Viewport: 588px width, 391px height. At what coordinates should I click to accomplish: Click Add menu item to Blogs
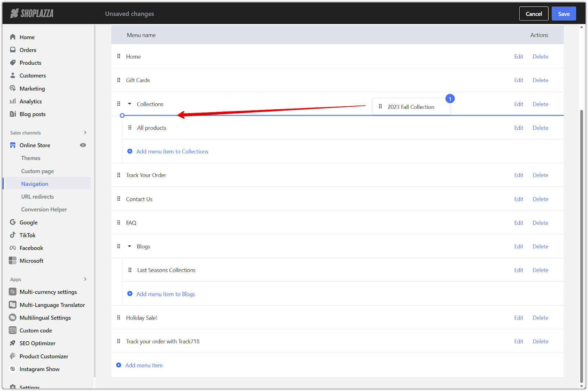[x=166, y=294]
